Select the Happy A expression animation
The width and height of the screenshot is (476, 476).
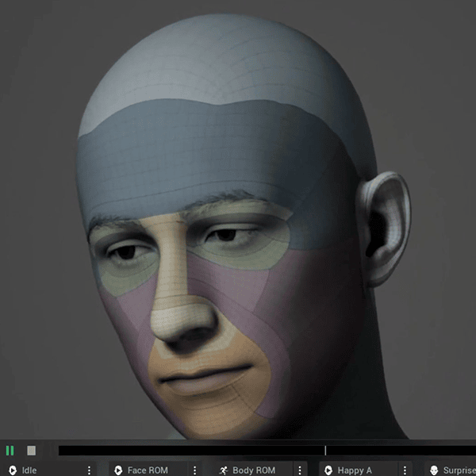point(355,470)
